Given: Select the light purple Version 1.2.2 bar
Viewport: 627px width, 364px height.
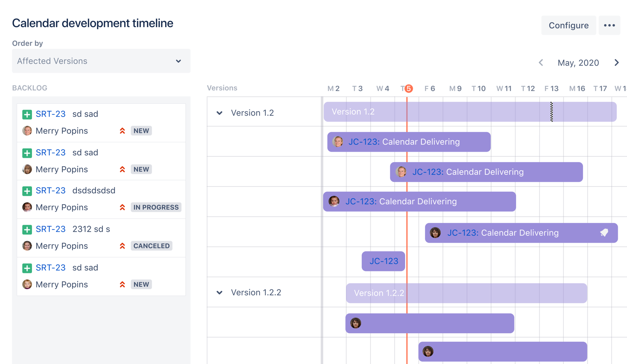Looking at the screenshot, I should pyautogui.click(x=466, y=293).
